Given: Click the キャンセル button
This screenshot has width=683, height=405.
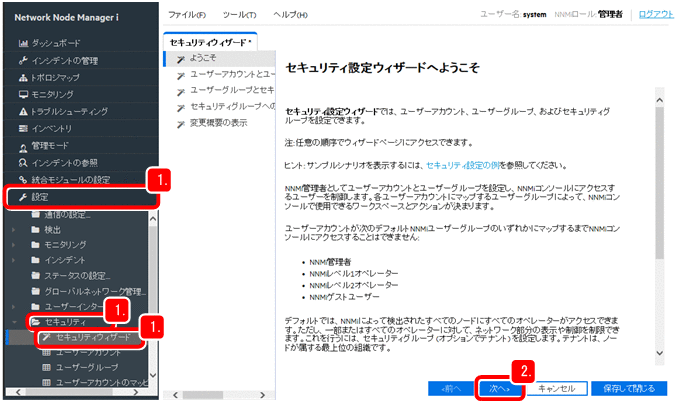Looking at the screenshot, I should (557, 388).
